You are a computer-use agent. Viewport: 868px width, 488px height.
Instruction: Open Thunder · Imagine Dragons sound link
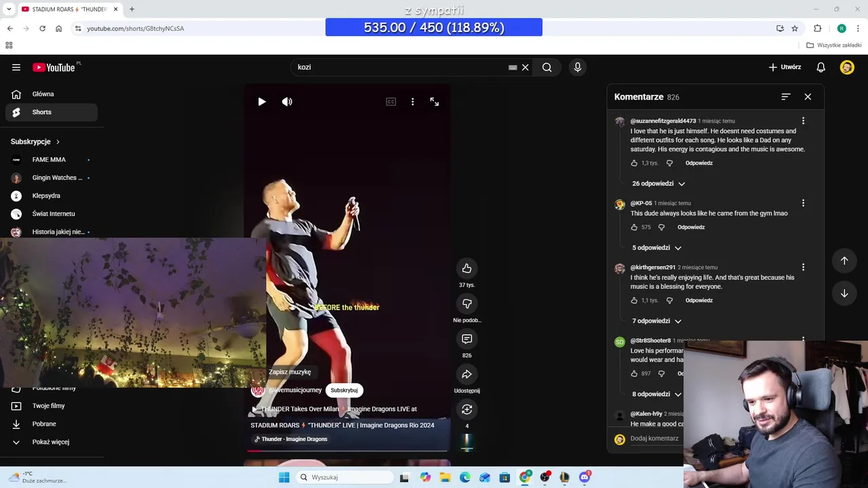click(291, 439)
